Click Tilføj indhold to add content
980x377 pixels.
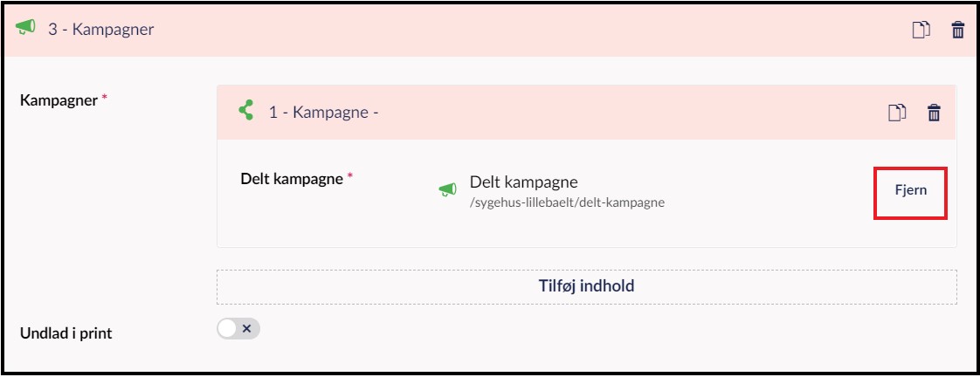(586, 286)
